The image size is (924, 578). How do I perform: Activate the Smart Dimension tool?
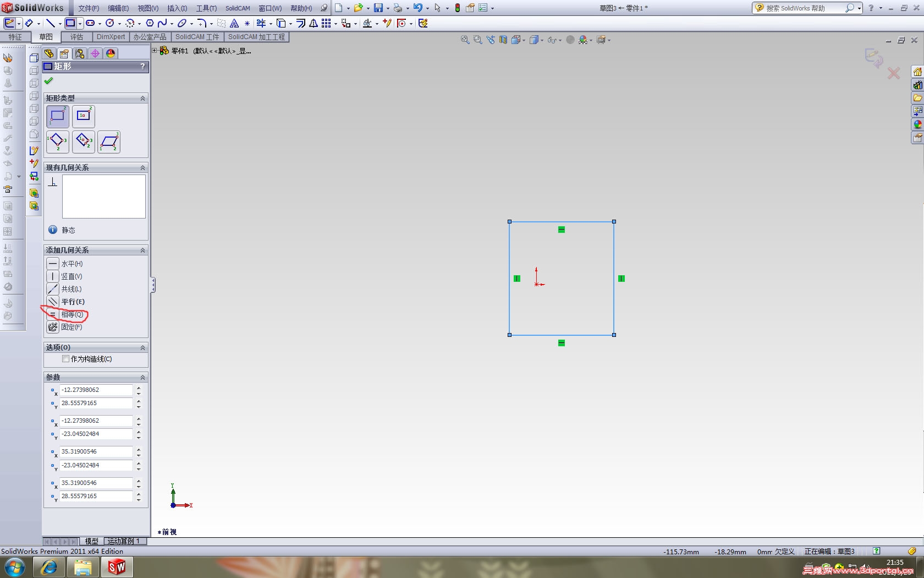point(29,23)
